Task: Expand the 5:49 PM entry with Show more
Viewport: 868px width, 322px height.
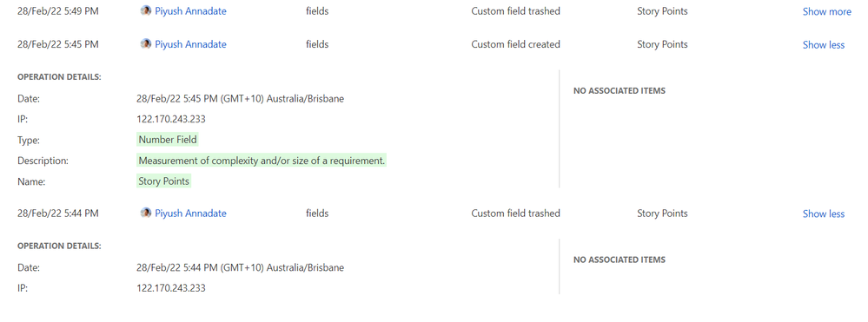Action: [827, 11]
